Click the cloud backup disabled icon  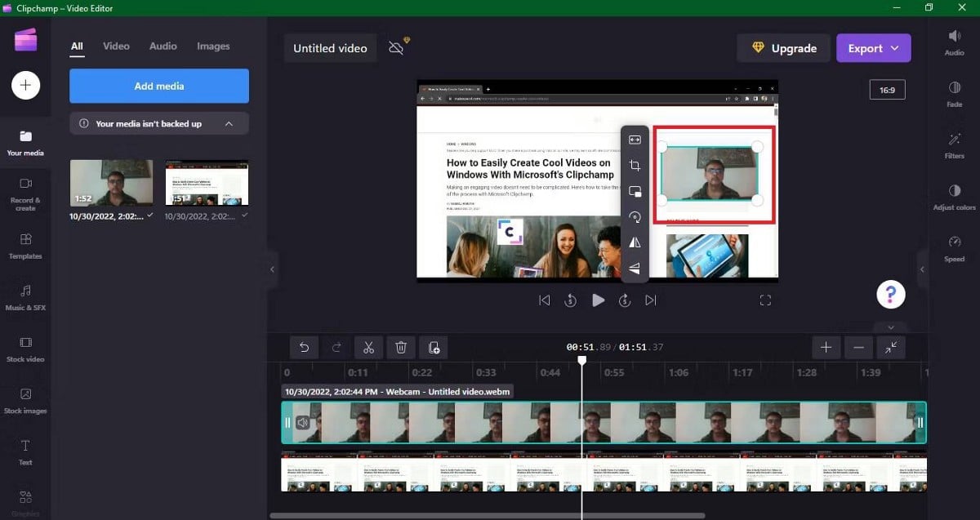(x=395, y=47)
